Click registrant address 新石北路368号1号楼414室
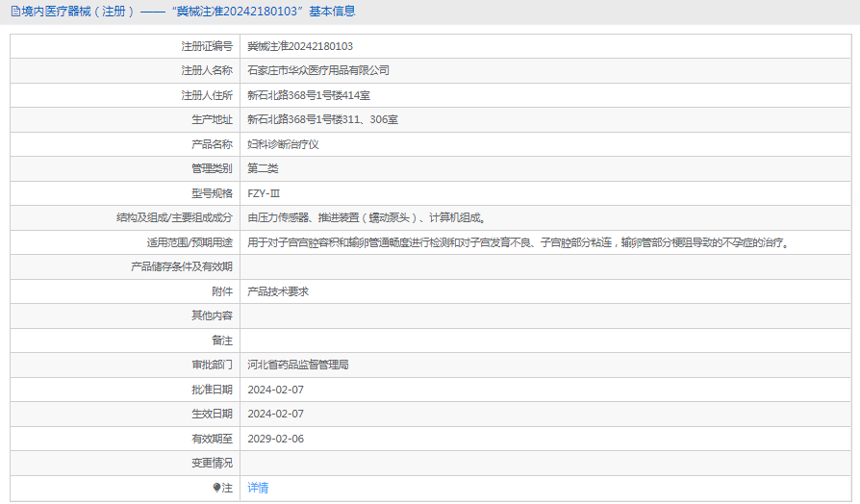 coord(309,95)
